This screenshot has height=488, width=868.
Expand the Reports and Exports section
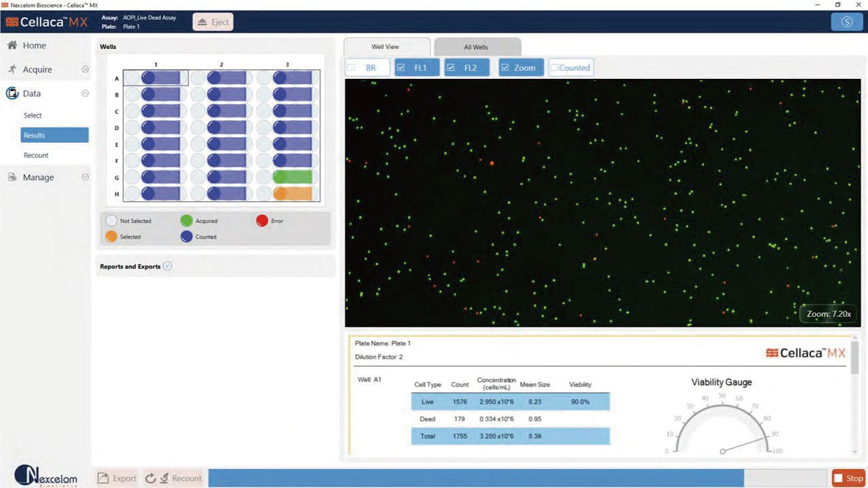pos(167,266)
